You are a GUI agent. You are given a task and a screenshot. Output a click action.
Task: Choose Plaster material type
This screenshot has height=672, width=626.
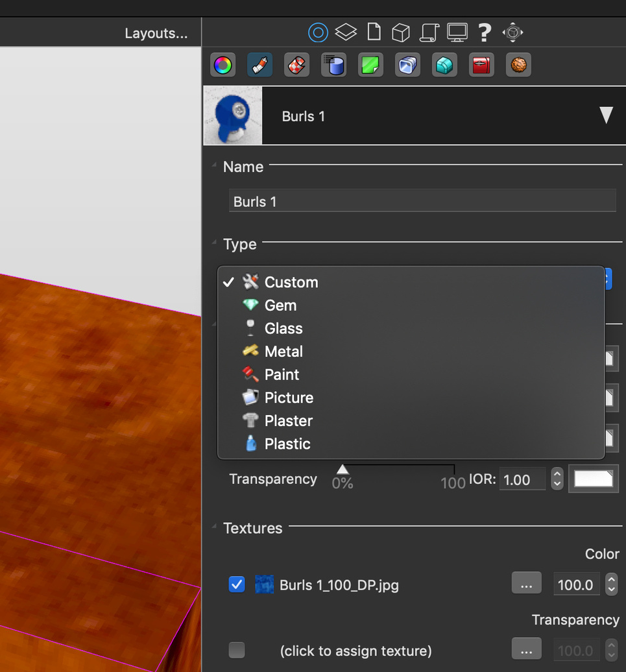point(411,421)
